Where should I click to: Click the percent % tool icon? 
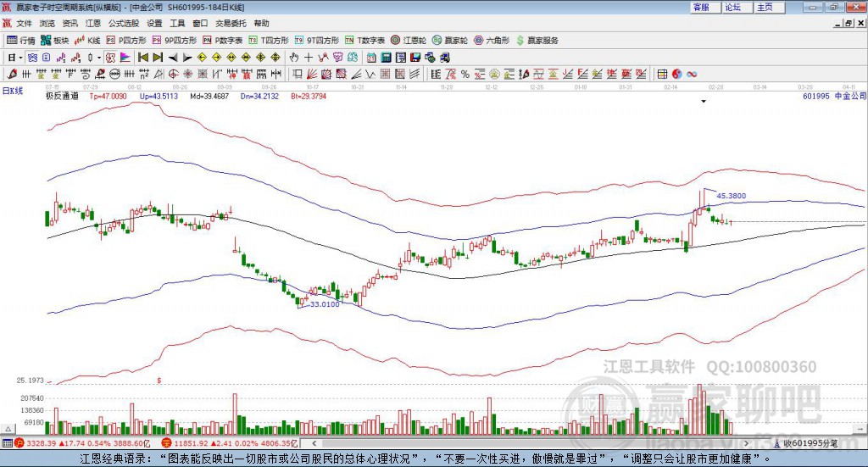(x=465, y=74)
